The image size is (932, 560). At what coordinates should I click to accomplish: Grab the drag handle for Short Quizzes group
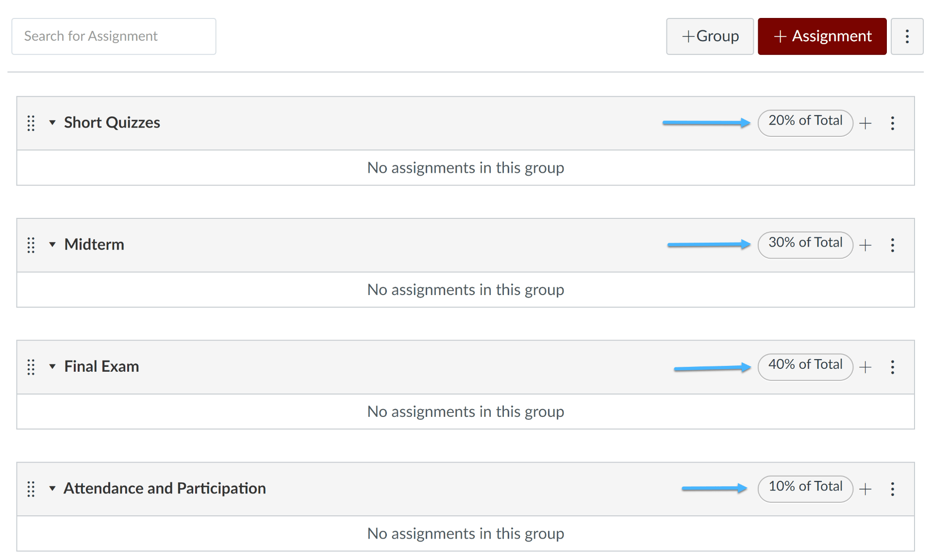coord(31,123)
